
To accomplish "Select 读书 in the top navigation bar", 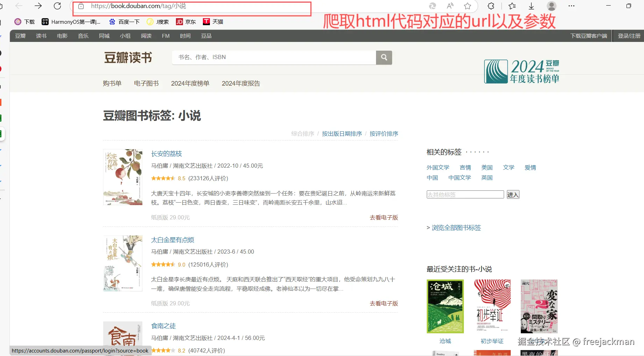I will click(41, 36).
